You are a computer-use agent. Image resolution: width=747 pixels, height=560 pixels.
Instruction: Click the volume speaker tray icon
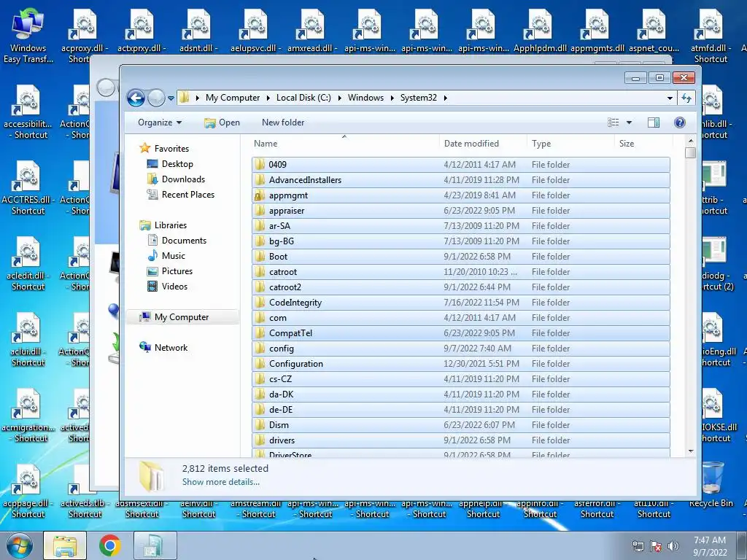tap(673, 547)
